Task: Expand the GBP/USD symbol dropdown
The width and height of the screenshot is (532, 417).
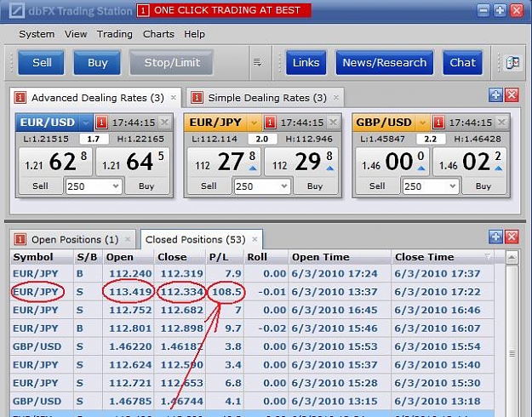Action: coord(422,123)
